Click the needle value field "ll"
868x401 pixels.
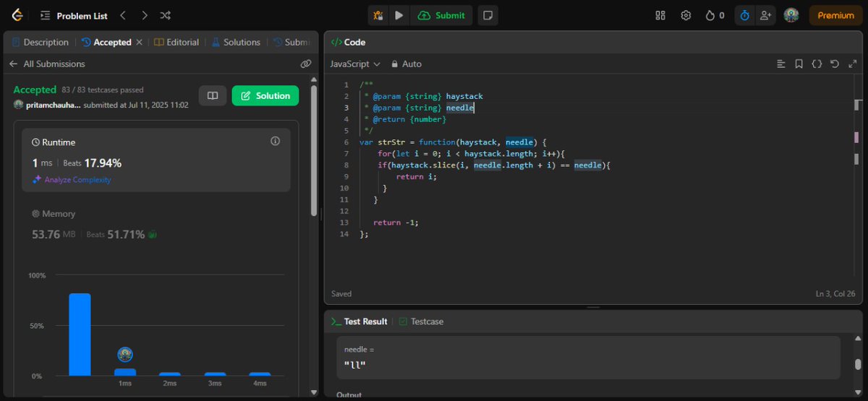coord(588,357)
